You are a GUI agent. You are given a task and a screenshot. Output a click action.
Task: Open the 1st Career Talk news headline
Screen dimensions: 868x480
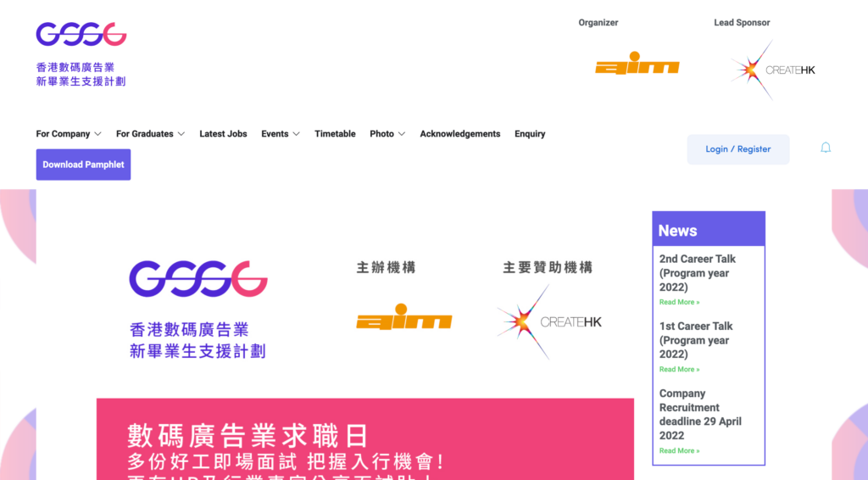tap(696, 340)
